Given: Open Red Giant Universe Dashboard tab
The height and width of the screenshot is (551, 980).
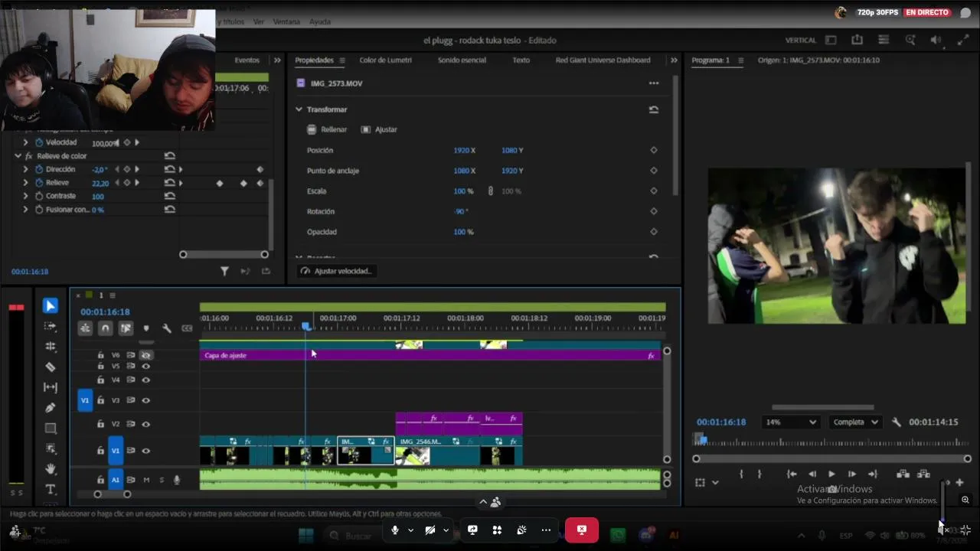Looking at the screenshot, I should (x=603, y=60).
